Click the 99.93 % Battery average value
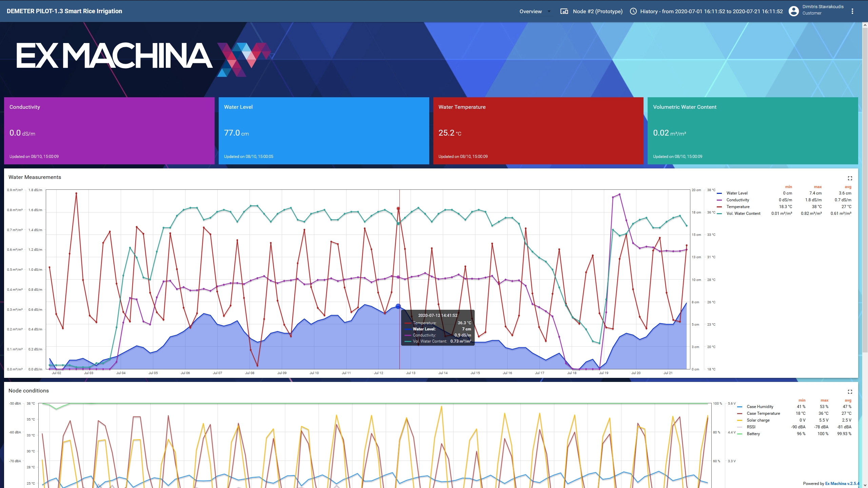This screenshot has width=868, height=488. click(844, 434)
